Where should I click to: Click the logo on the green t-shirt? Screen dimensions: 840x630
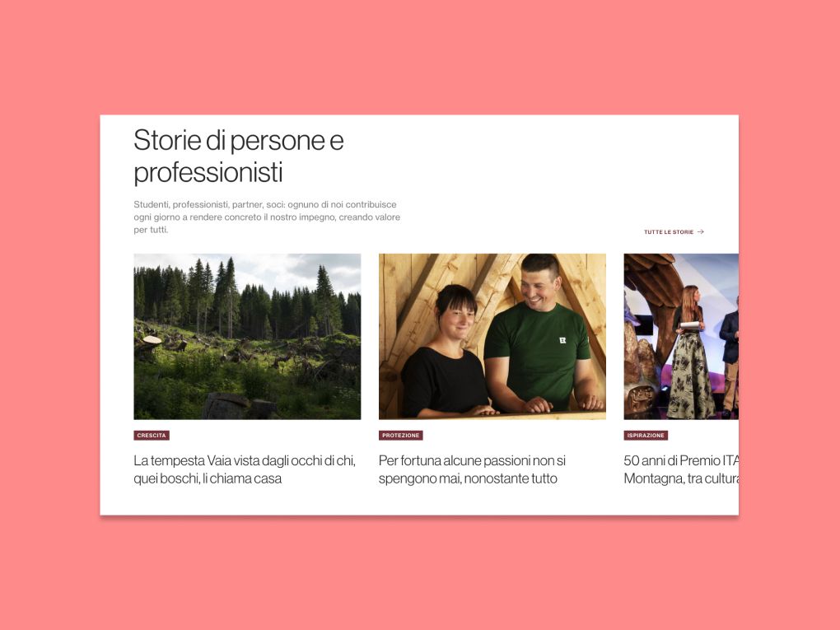562,340
